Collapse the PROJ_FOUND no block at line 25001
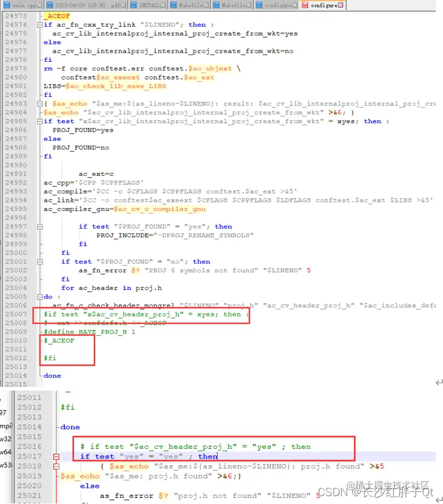 tap(40, 262)
